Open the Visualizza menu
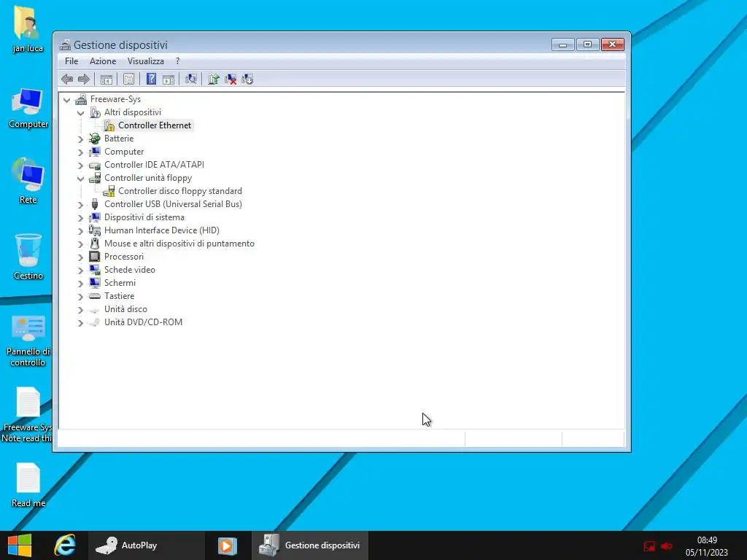 [146, 61]
